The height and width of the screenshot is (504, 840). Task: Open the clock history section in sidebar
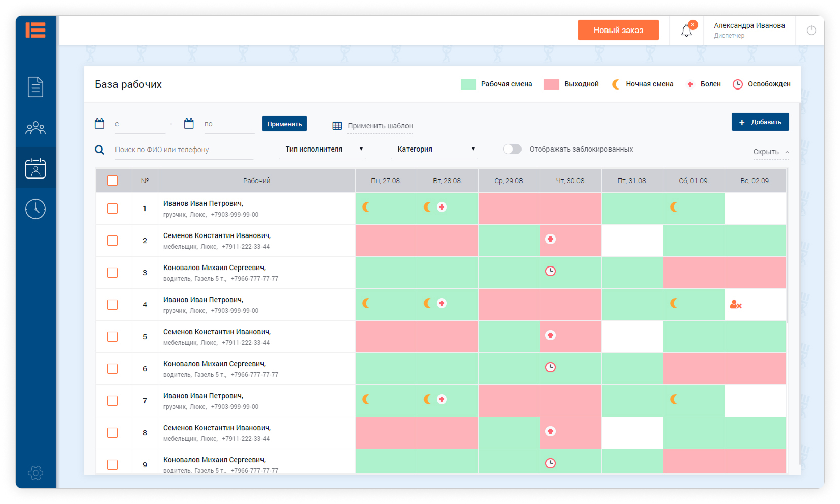36,209
